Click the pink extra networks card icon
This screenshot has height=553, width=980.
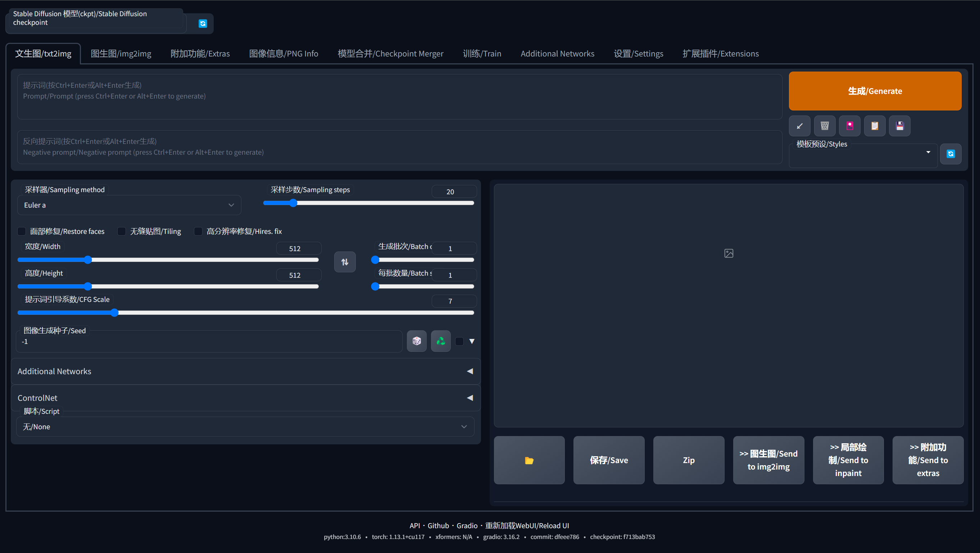pyautogui.click(x=849, y=126)
